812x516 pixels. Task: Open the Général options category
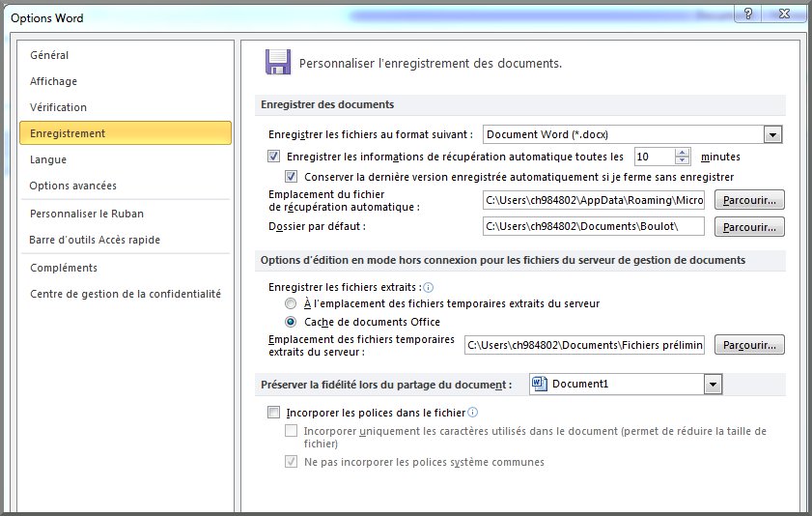[49, 56]
